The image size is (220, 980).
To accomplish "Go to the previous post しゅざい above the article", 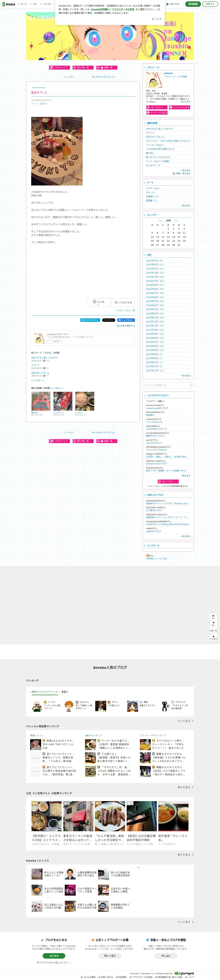I will point(69,77).
